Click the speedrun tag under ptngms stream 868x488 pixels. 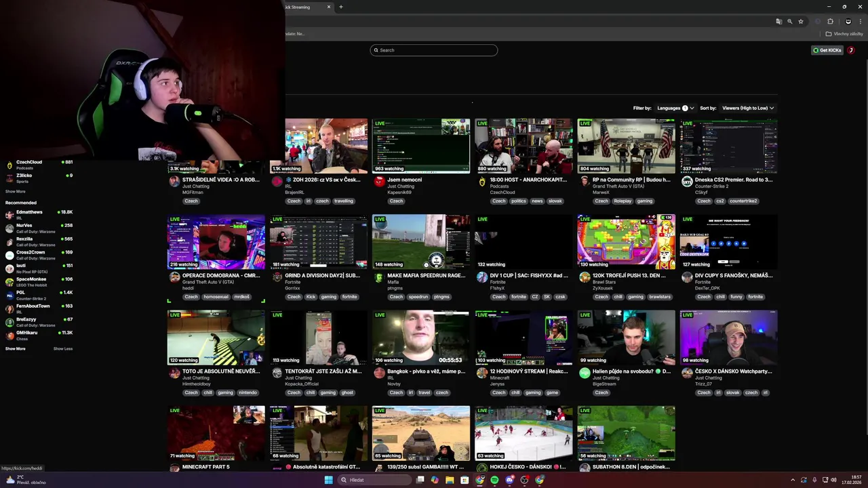[x=418, y=297]
